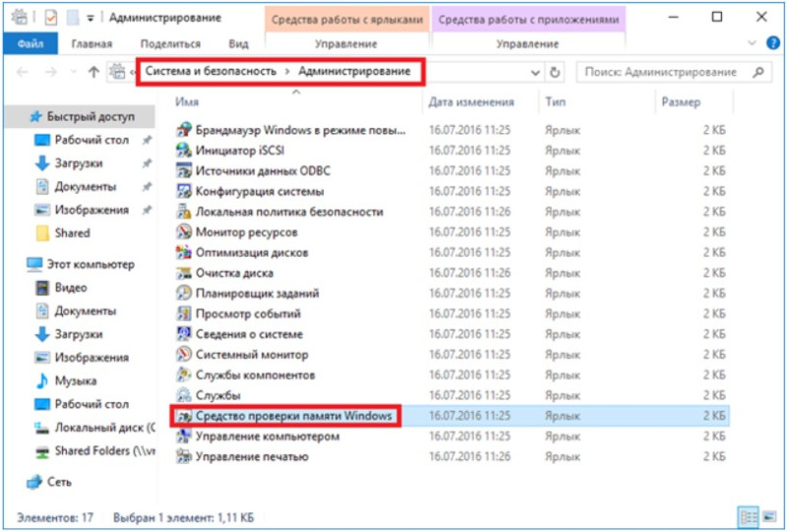
Task: Expand the ribbon with the chevron
Action: coord(752,43)
